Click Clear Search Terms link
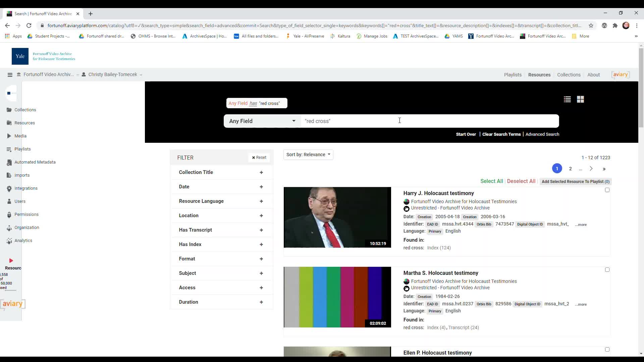This screenshot has height=362, width=644. click(x=501, y=134)
